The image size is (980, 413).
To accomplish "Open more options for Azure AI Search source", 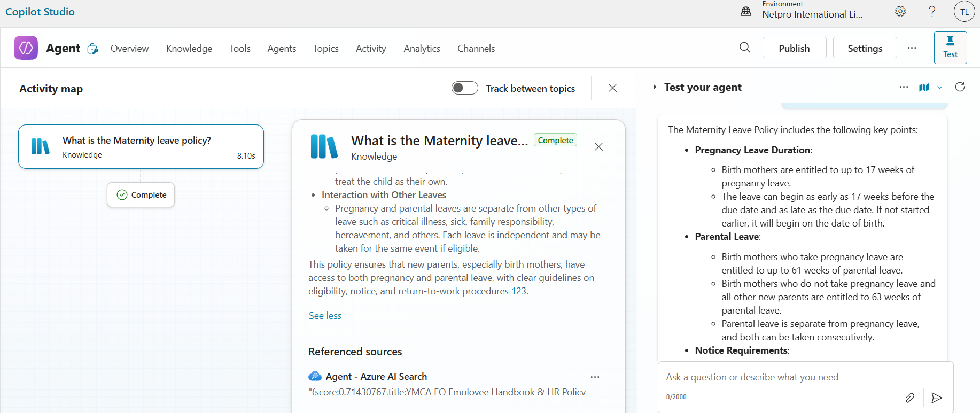I will point(595,377).
